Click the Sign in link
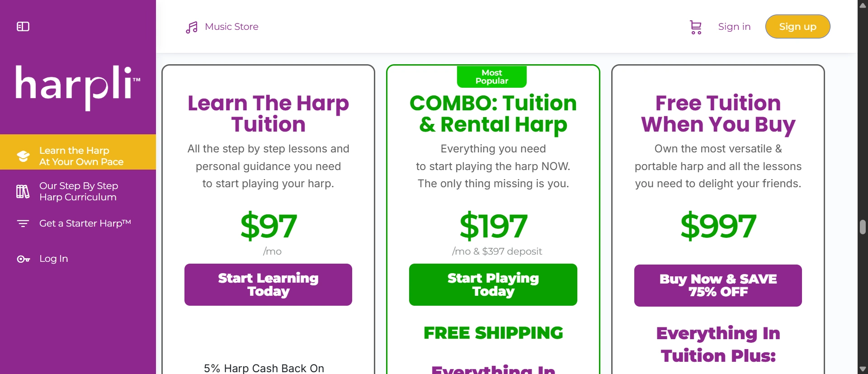868x374 pixels. click(x=734, y=27)
